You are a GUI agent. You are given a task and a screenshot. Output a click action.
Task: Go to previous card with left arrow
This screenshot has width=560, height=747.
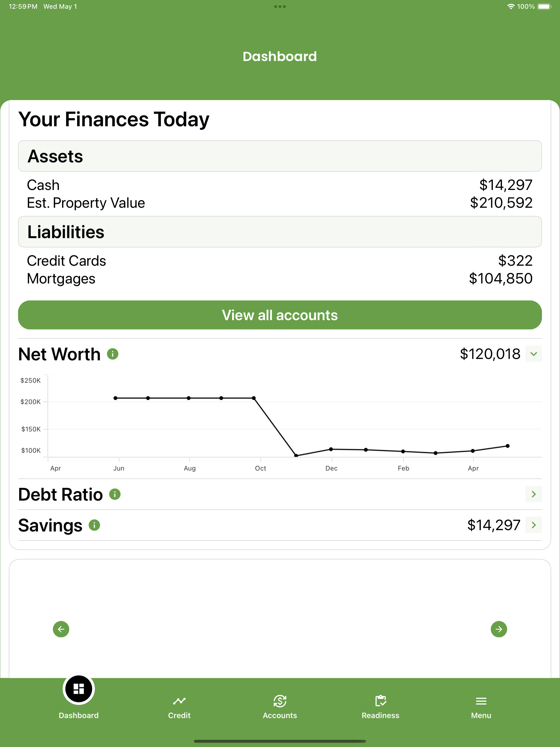(x=61, y=629)
